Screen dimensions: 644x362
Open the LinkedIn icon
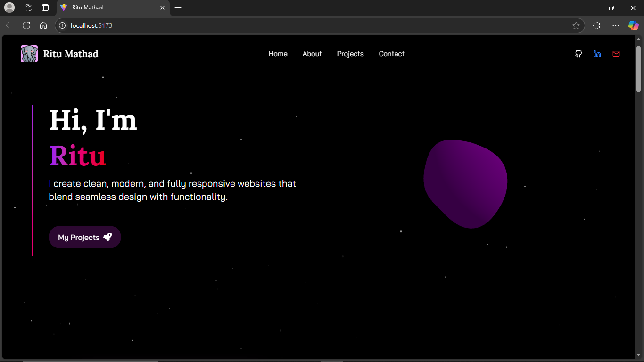click(597, 54)
